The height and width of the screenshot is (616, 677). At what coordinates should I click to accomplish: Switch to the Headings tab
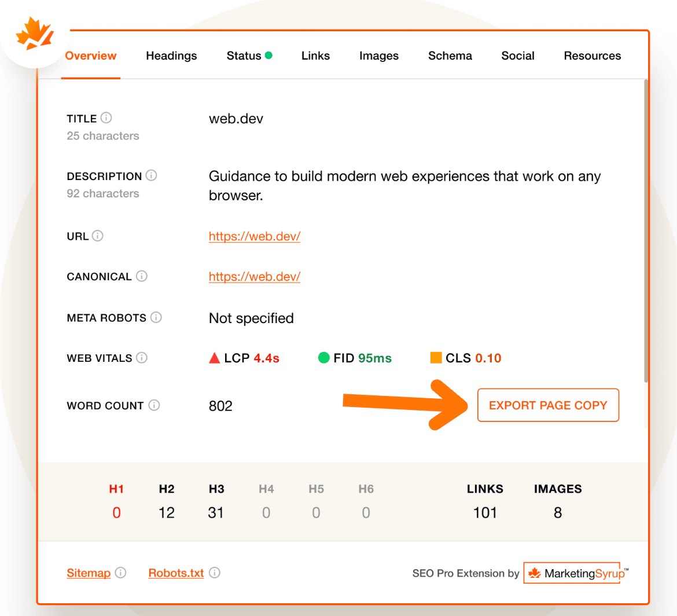171,56
